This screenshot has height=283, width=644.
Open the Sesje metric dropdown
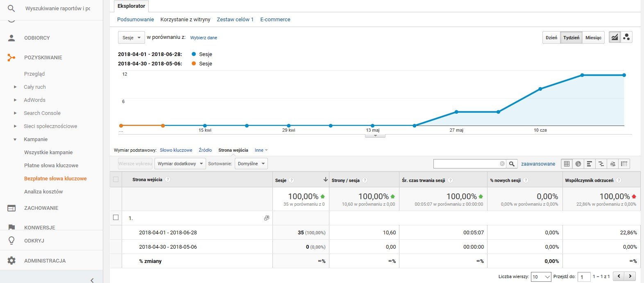(131, 38)
